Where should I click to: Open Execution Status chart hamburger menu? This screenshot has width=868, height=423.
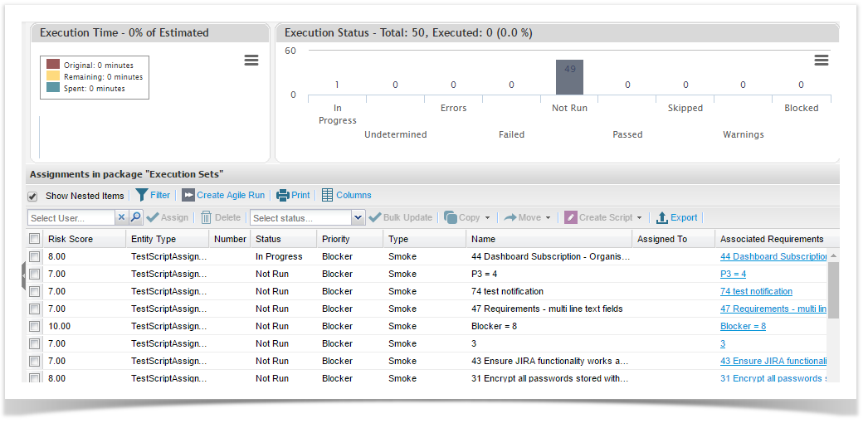coord(822,61)
